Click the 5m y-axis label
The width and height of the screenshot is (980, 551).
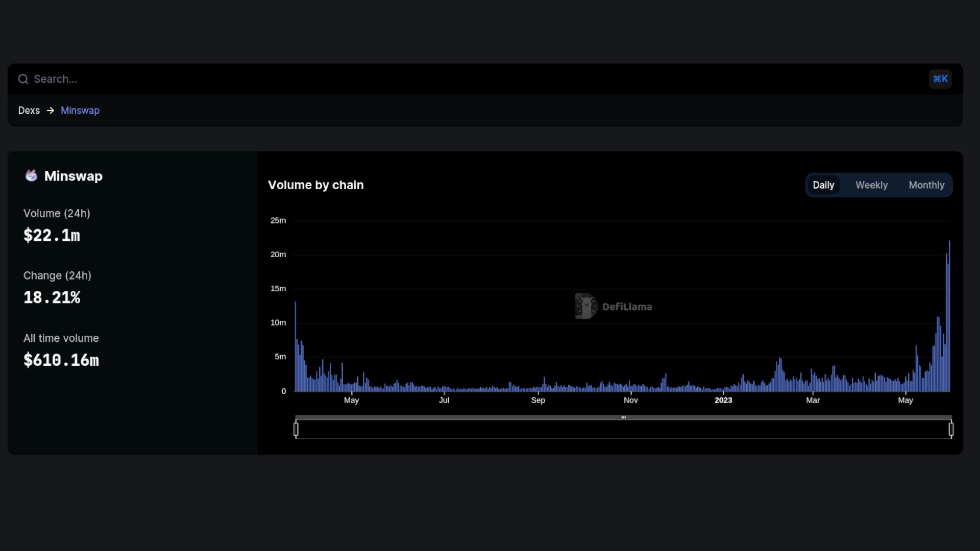point(280,357)
